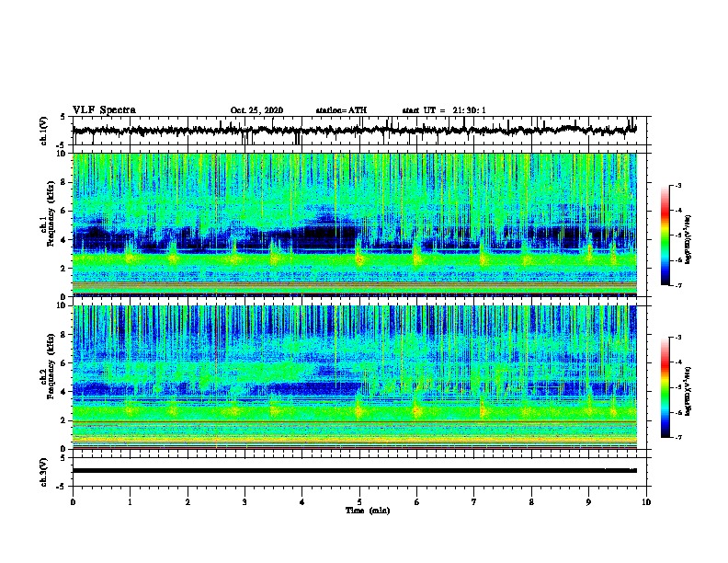The height and width of the screenshot is (563, 728).
Task: Click the 'Time (min)' axis label
Action: [x=368, y=511]
